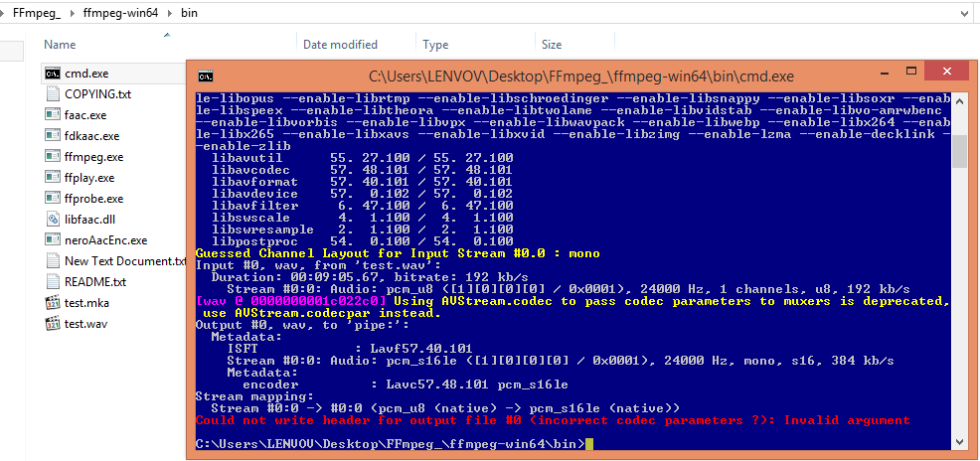
Task: Select the COPYING.txt file icon
Action: pyautogui.click(x=53, y=94)
